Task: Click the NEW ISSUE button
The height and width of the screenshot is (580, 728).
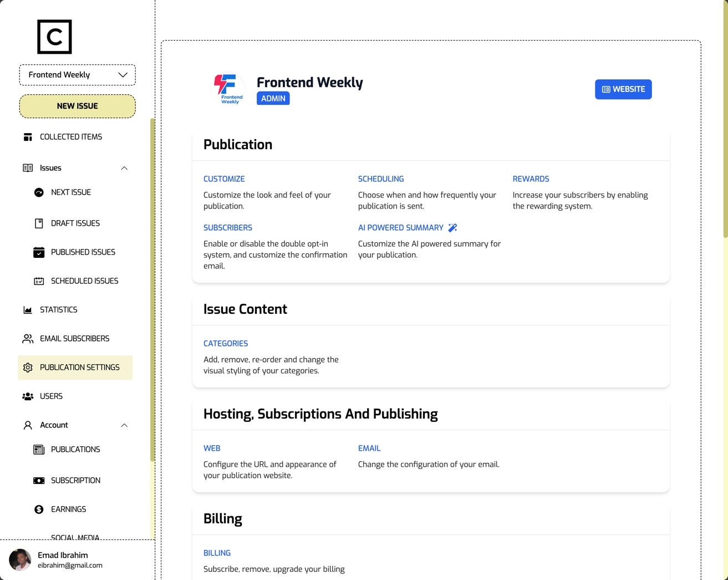Action: (x=77, y=106)
